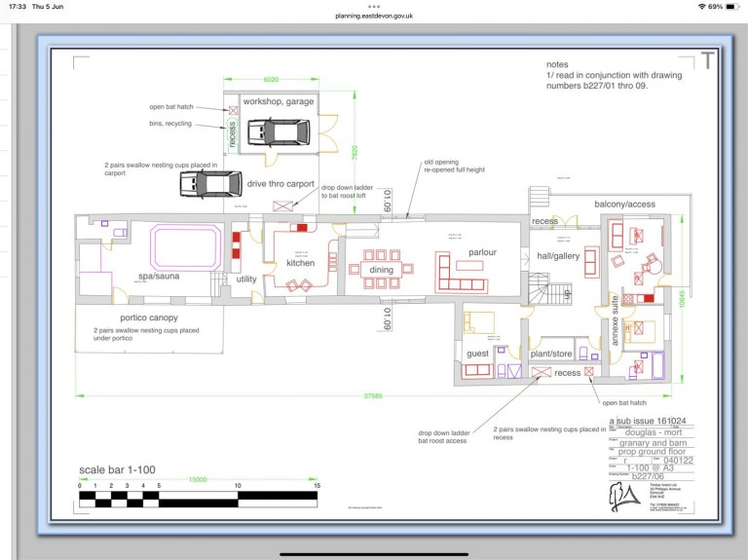Click the drop down ladder symbol in carport
Screen dimensions: 748x560
coord(282,206)
